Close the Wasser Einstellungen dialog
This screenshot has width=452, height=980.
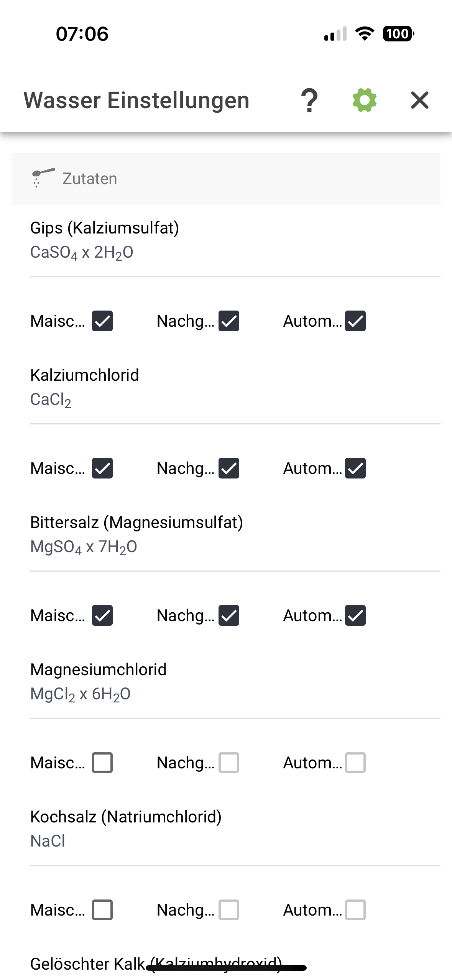pyautogui.click(x=419, y=100)
